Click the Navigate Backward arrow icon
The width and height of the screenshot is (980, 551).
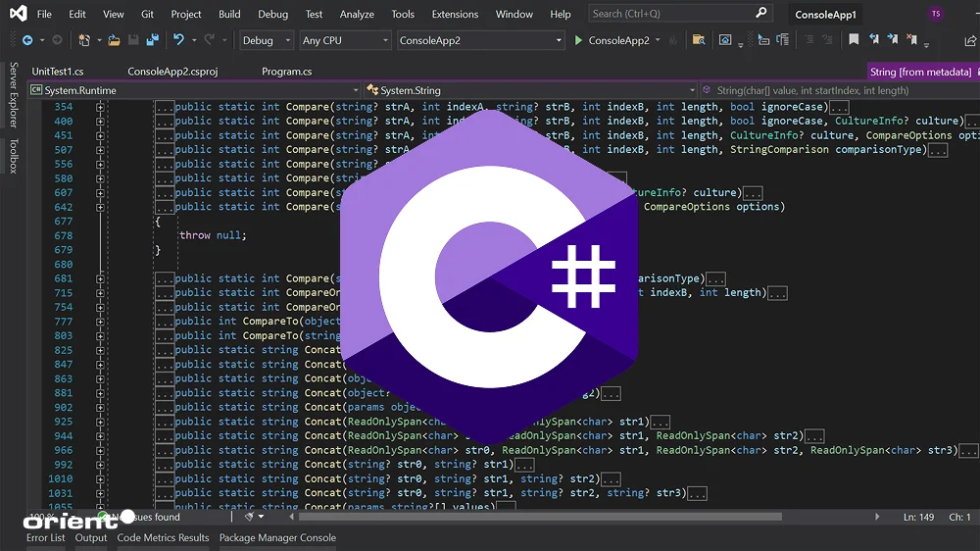[x=26, y=40]
